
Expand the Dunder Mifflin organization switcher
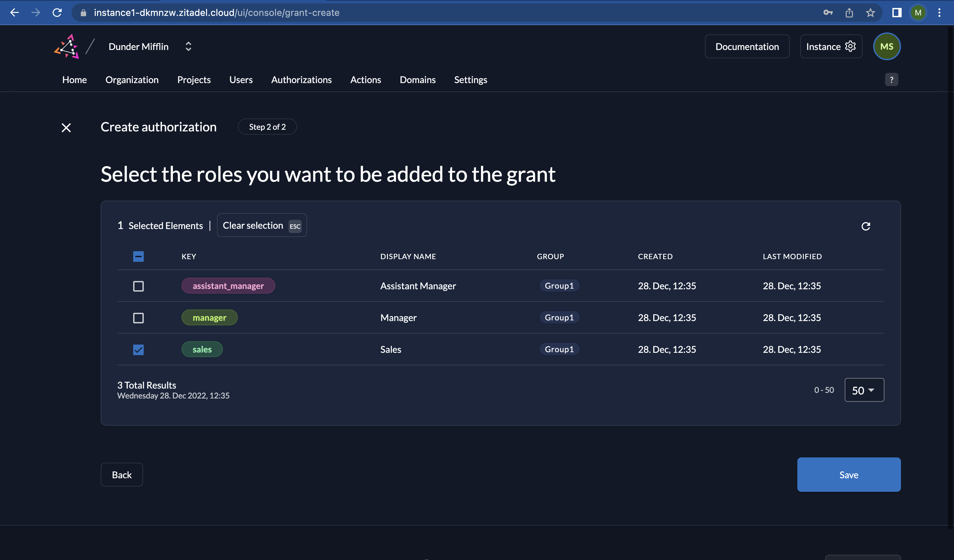tap(188, 47)
